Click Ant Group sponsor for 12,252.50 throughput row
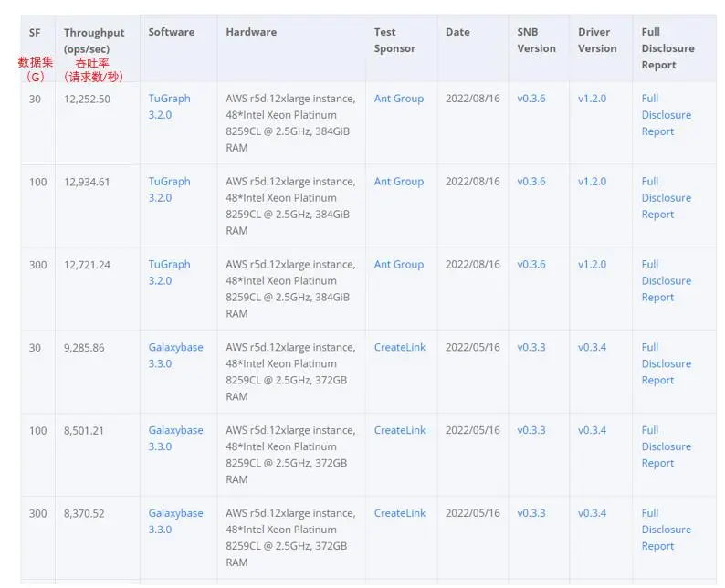This screenshot has height=588, width=725. pos(398,99)
